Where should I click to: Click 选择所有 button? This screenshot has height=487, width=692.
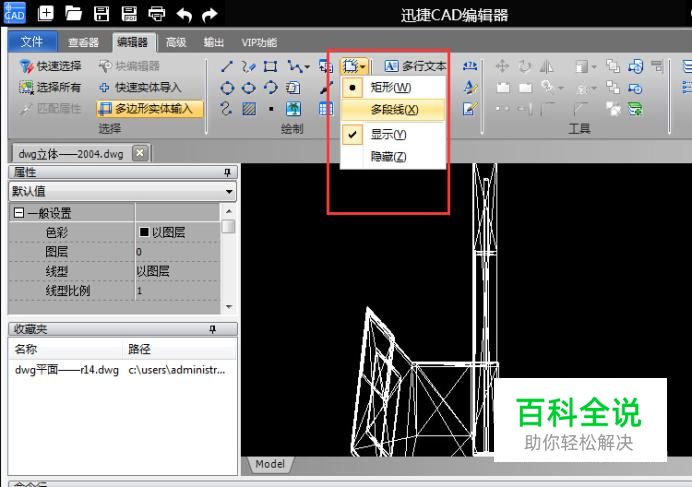tap(50, 87)
